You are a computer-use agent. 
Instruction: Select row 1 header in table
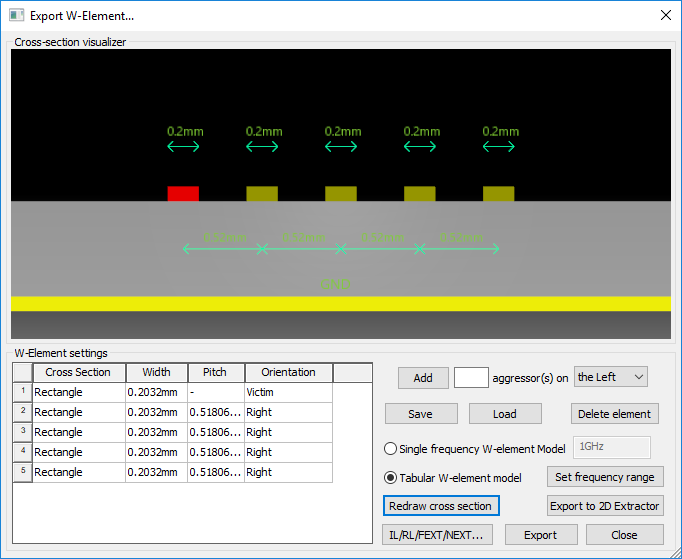pyautogui.click(x=22, y=392)
